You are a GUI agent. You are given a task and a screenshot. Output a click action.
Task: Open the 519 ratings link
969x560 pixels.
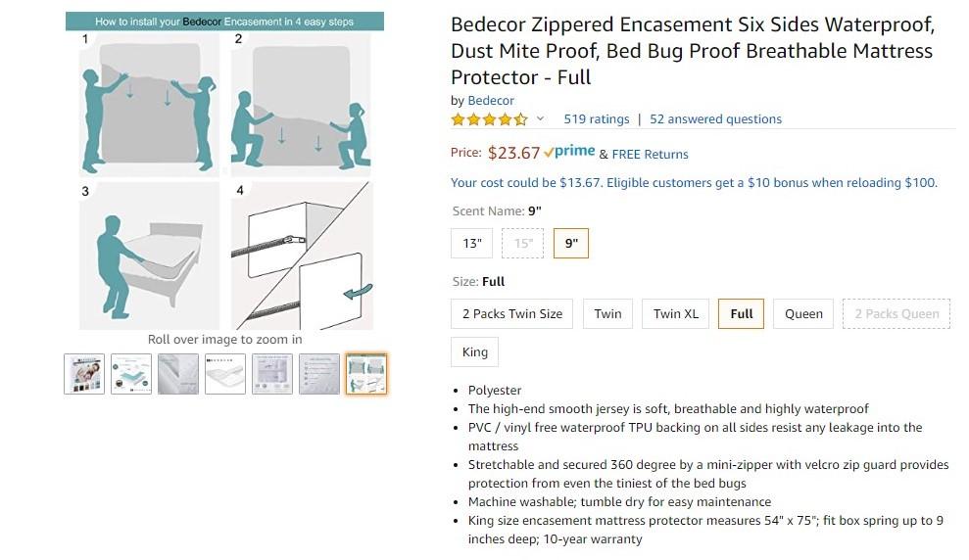[597, 119]
